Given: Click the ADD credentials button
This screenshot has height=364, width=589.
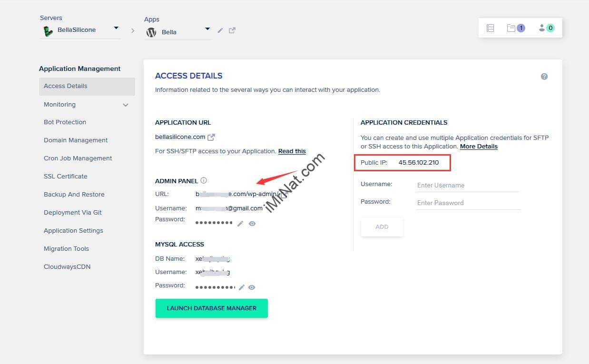Looking at the screenshot, I should pos(382,227).
